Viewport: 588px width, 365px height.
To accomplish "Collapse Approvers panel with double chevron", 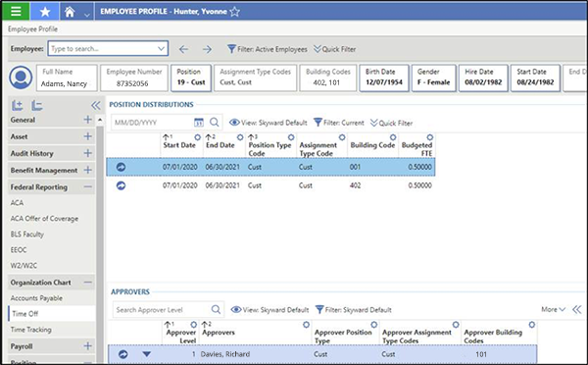I will coord(577,309).
